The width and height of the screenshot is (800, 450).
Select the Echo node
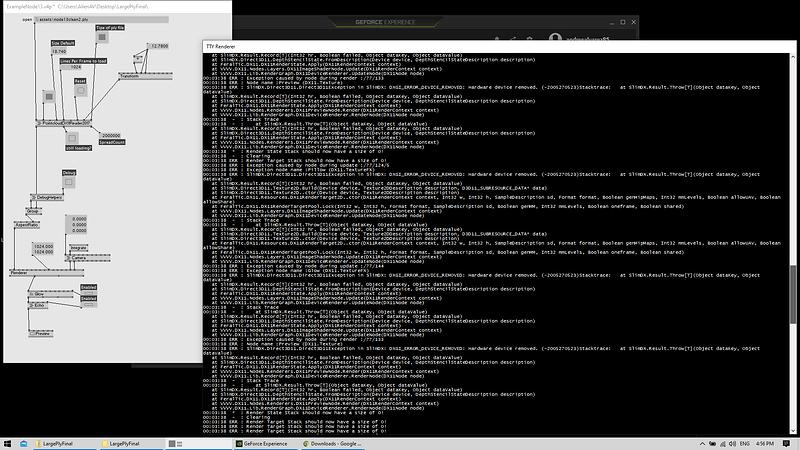pos(38,305)
